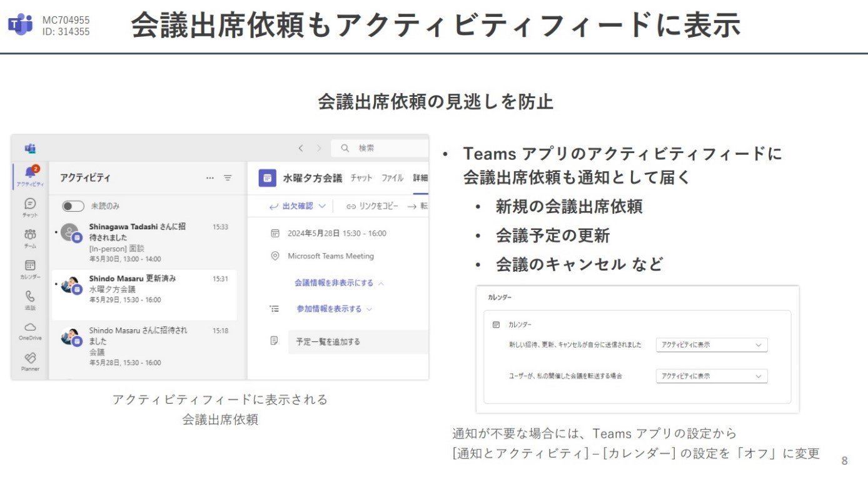Click the bullet 新規の会議出席依頼
The height and width of the screenshot is (483, 868).
pos(569,207)
